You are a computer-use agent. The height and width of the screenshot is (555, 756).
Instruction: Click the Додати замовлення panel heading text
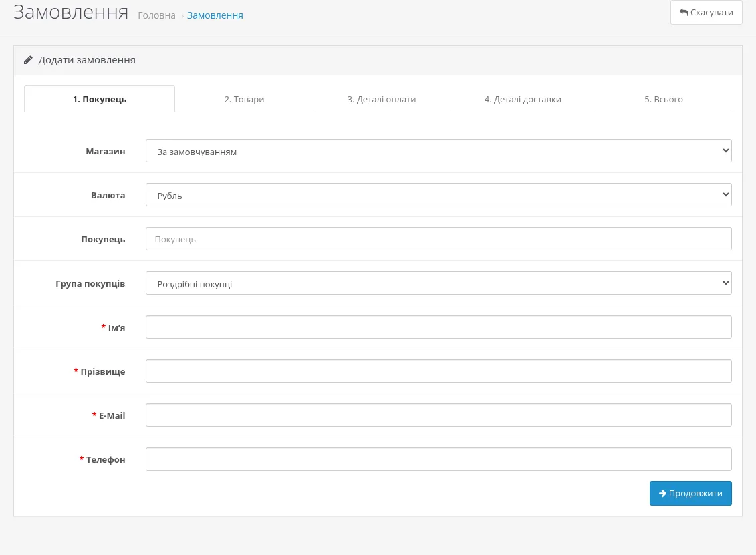pyautogui.click(x=87, y=60)
